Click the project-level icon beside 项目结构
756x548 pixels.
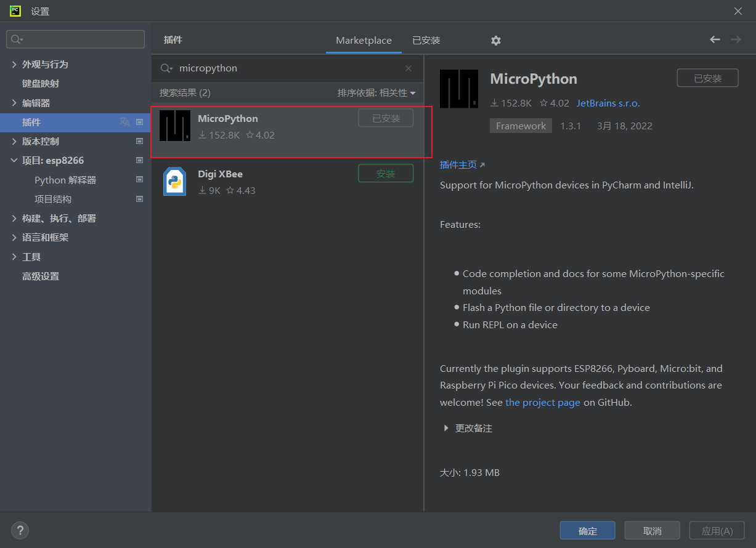(x=140, y=199)
